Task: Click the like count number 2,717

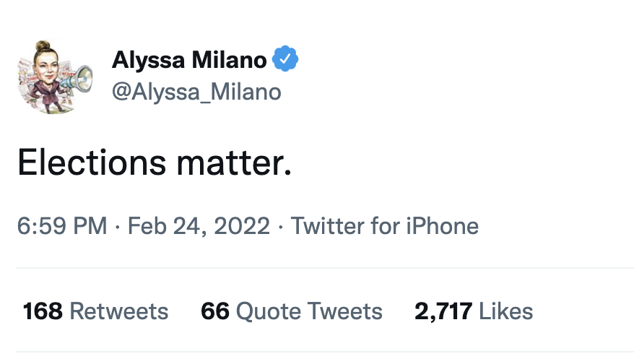Action: (443, 311)
